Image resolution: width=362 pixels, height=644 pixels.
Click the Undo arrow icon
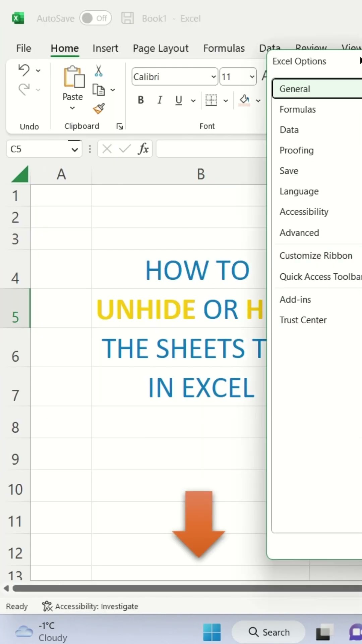click(24, 70)
